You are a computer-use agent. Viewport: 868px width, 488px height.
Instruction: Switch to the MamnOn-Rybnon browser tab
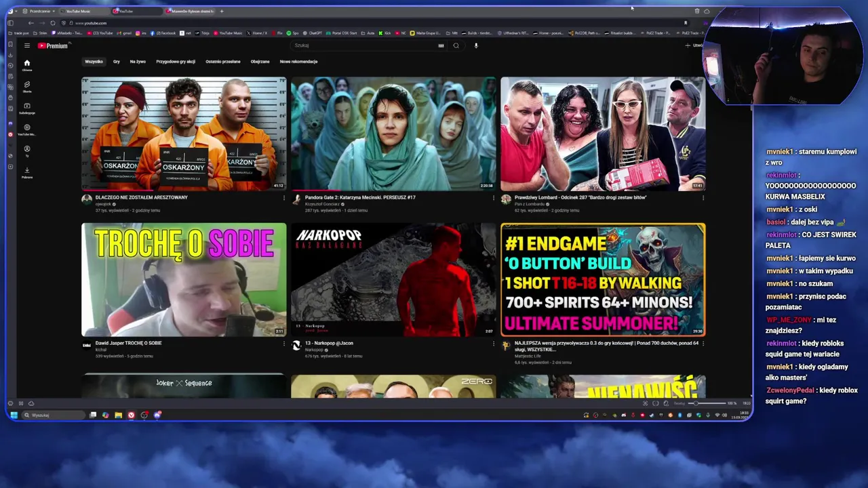coord(191,11)
